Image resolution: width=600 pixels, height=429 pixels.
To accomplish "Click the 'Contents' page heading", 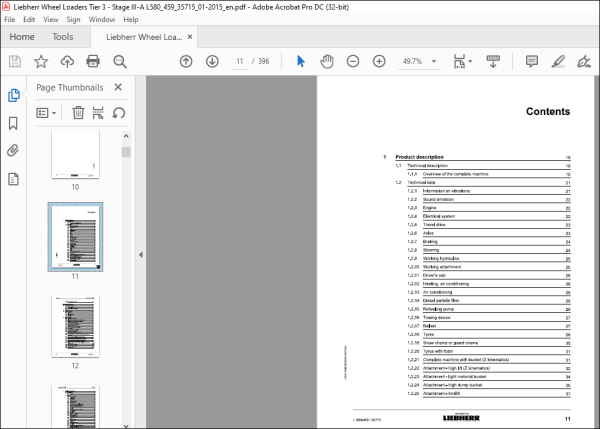I will 548,111.
